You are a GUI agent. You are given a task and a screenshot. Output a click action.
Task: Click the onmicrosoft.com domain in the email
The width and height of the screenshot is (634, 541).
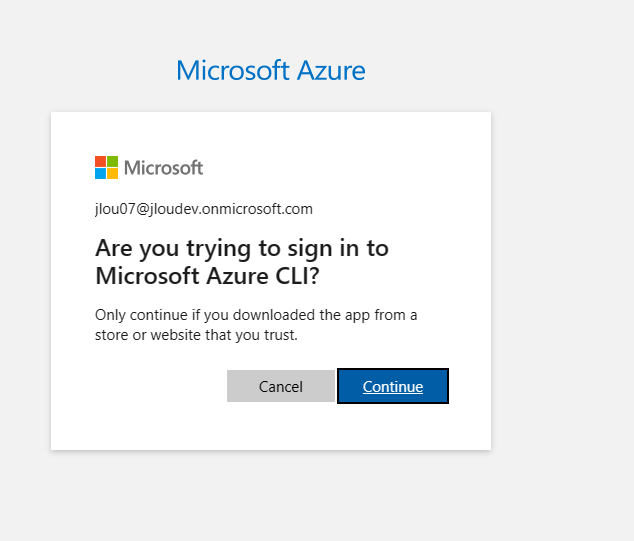[257, 209]
